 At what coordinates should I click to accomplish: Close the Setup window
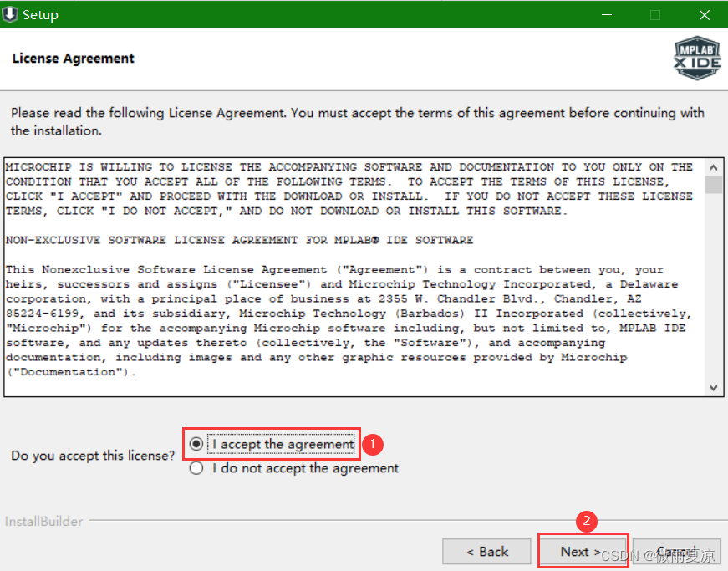pyautogui.click(x=705, y=15)
